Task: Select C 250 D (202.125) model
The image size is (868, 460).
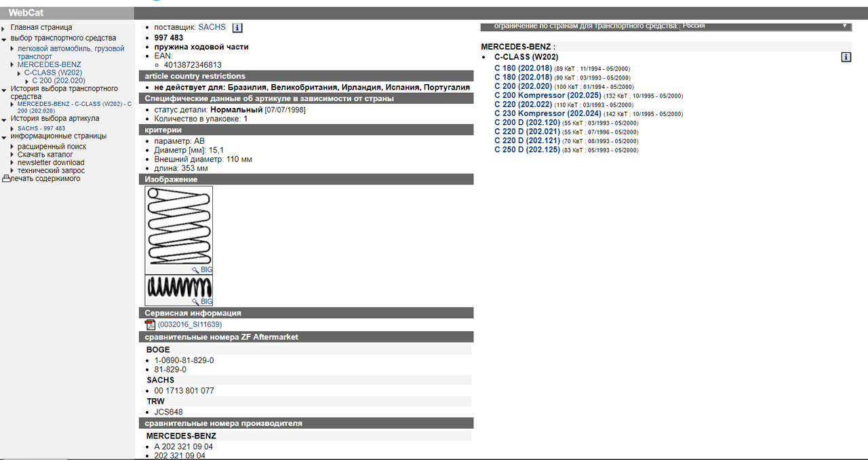Action: point(527,149)
